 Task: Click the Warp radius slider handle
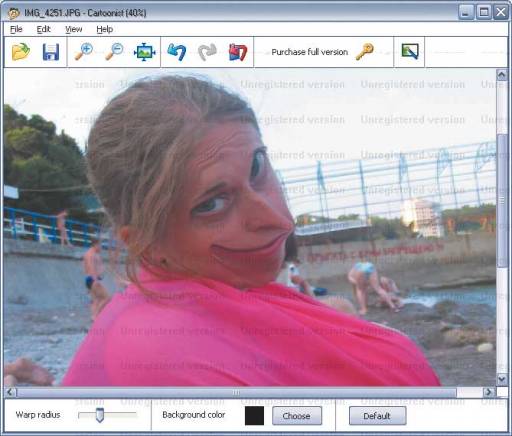coord(100,415)
